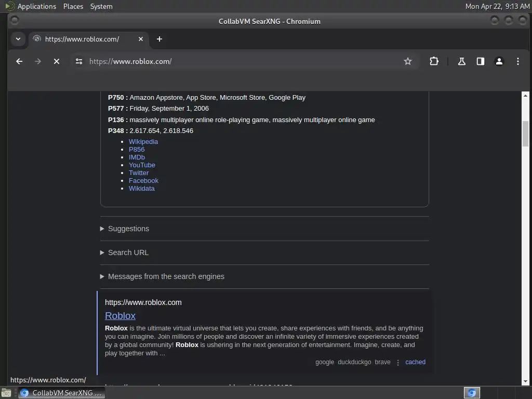Open the Places menu

click(73, 6)
